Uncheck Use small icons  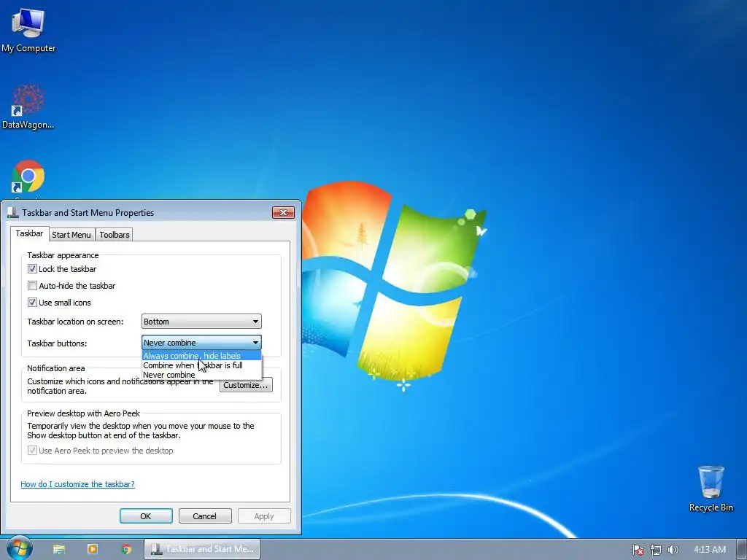[32, 303]
